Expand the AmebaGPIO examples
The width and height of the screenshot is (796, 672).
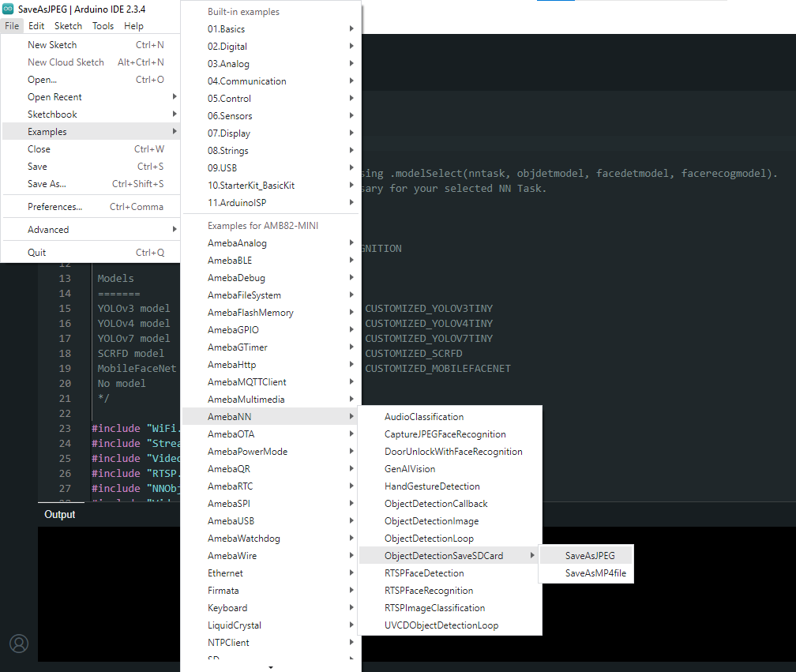(x=271, y=329)
